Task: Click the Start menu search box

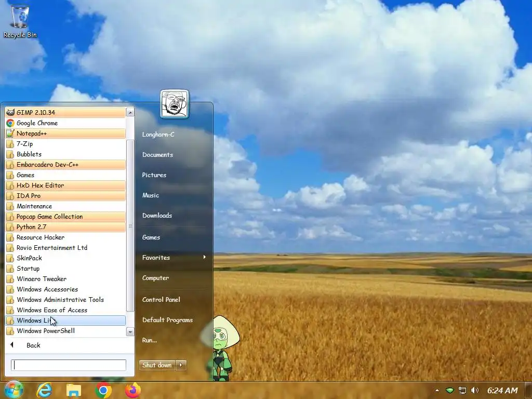Action: coord(69,365)
